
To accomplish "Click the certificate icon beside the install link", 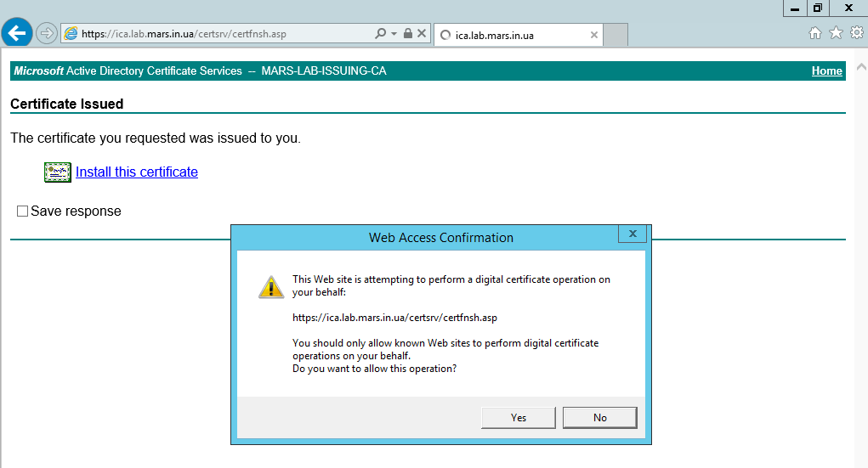I will pos(58,172).
